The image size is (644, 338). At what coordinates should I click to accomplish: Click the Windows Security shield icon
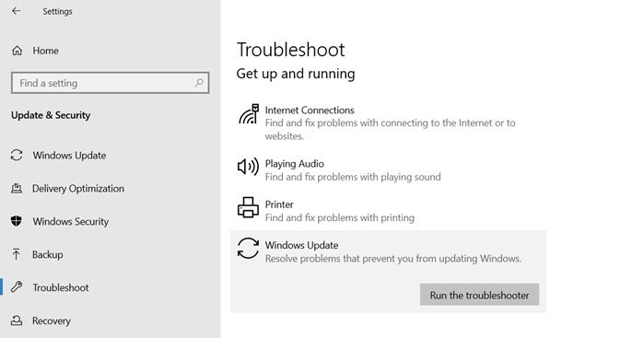click(17, 221)
